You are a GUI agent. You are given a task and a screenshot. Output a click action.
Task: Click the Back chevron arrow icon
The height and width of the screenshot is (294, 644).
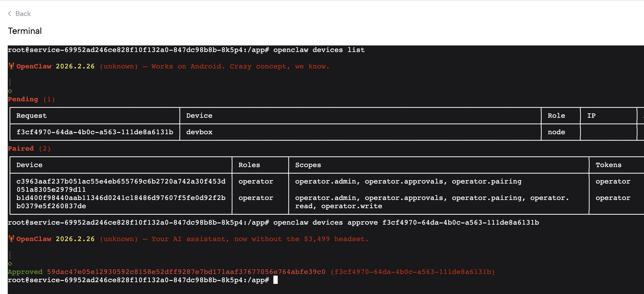click(x=10, y=14)
